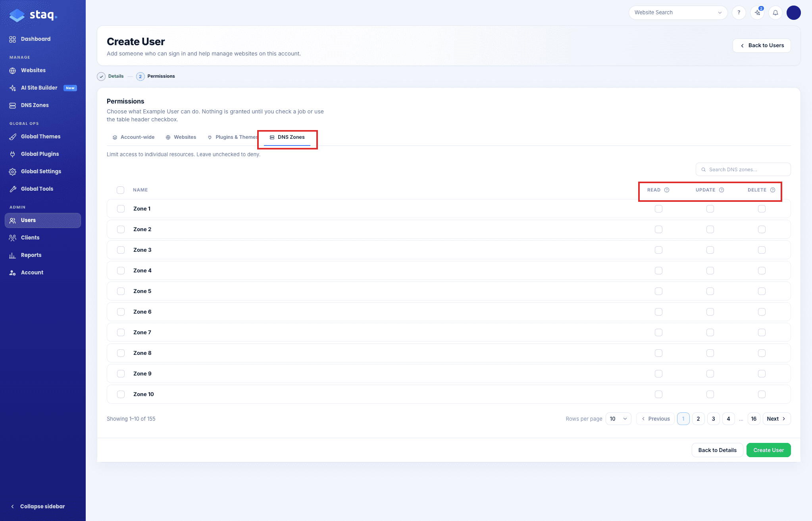The image size is (812, 521).
Task: Enable Read permission for Zone 7
Action: 659,332
